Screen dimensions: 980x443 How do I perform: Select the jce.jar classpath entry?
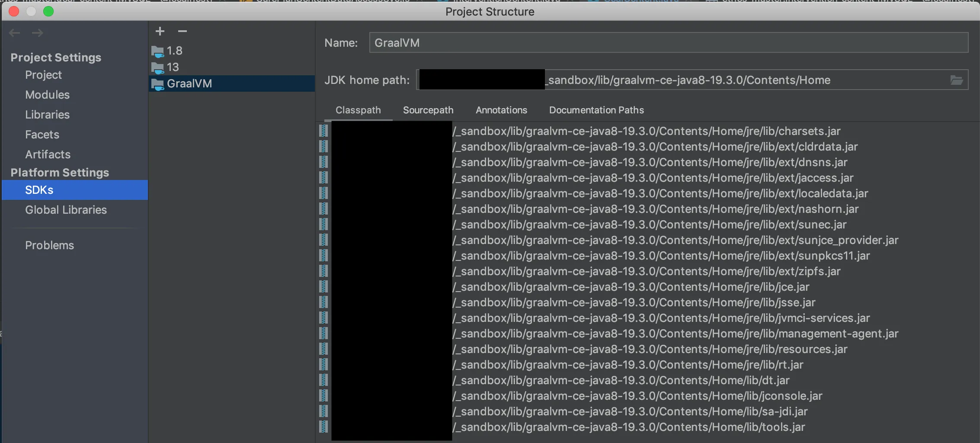647,287
